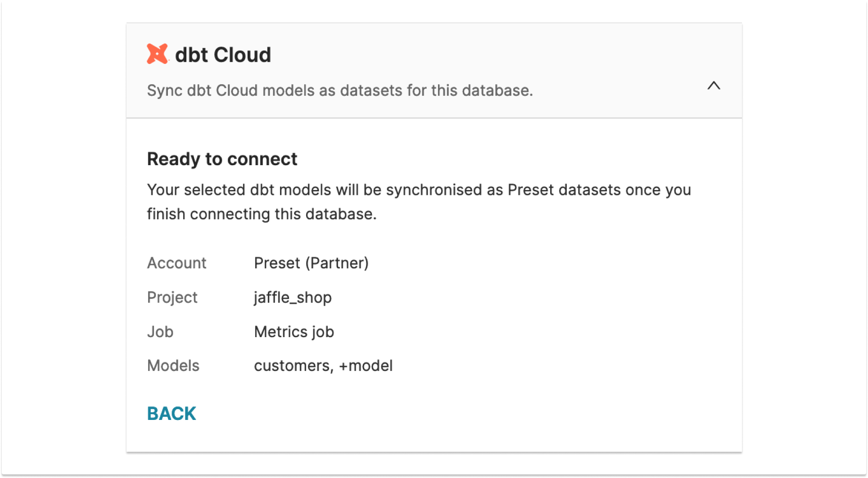Image resolution: width=868 pixels, height=478 pixels.
Task: Click the Preset (Partner) account value
Action: [x=311, y=263]
